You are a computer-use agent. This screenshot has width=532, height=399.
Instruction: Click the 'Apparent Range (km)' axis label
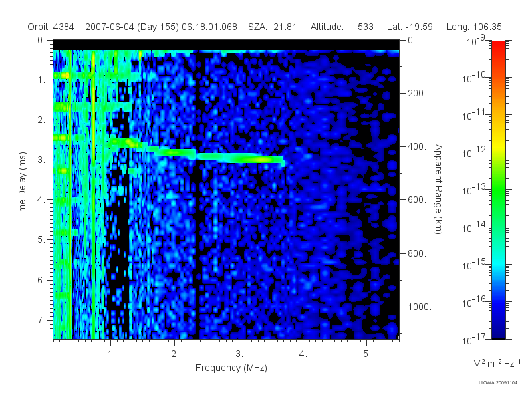(x=438, y=189)
